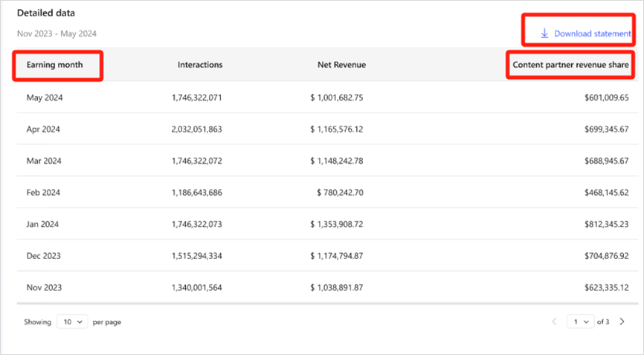Click the Download statement link text
Screen dimensions: 644x355
[x=592, y=33]
